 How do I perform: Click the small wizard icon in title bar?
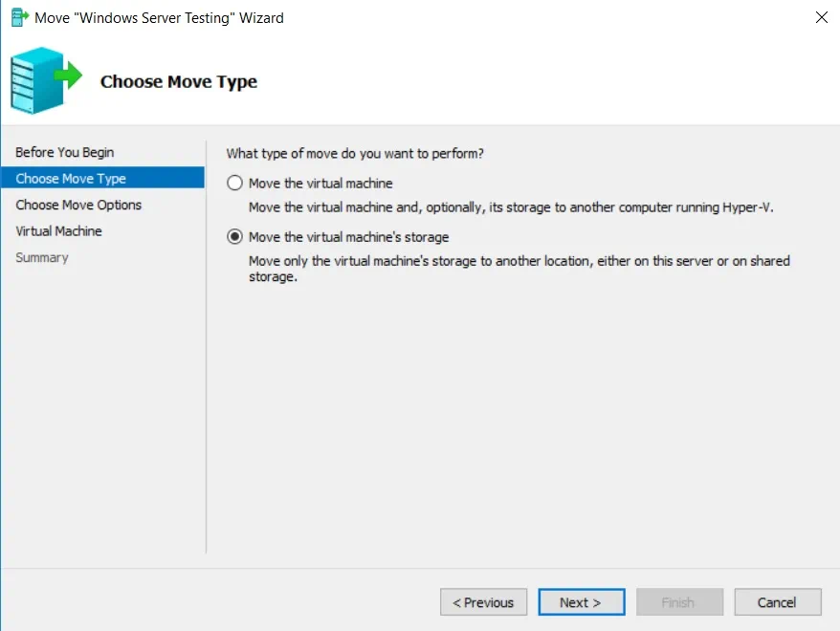pos(19,17)
